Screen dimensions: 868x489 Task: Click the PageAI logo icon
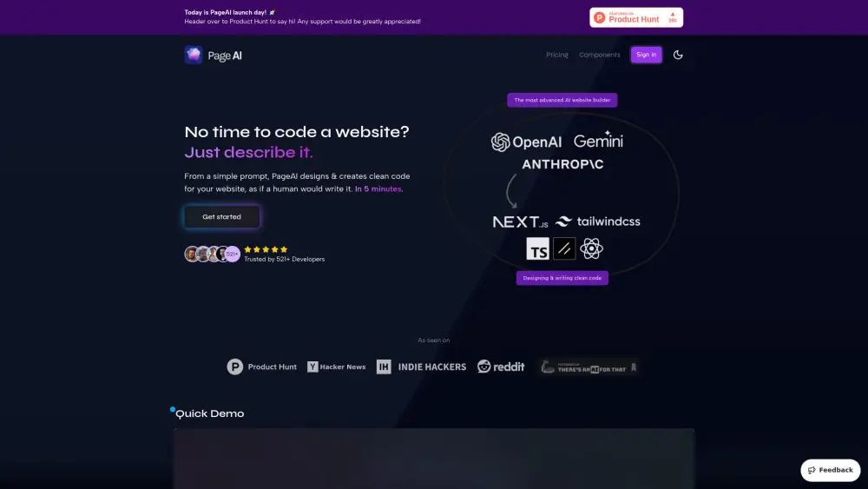[x=194, y=55]
